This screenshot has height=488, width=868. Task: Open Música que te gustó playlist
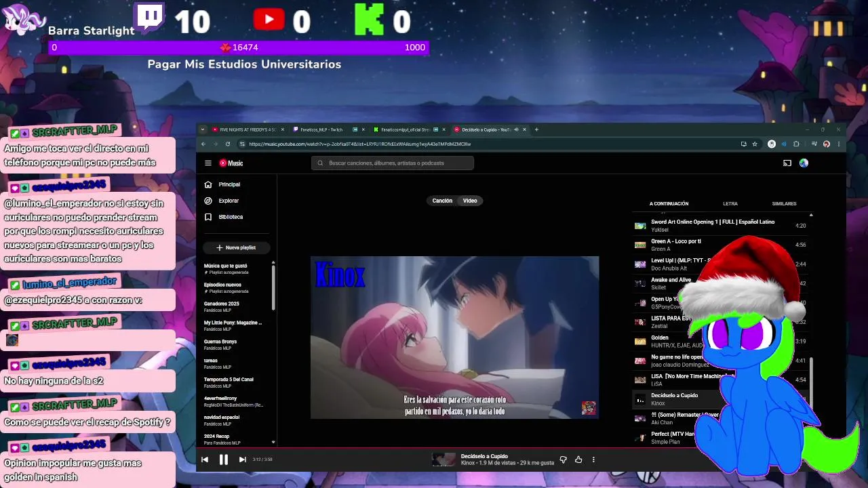point(235,269)
